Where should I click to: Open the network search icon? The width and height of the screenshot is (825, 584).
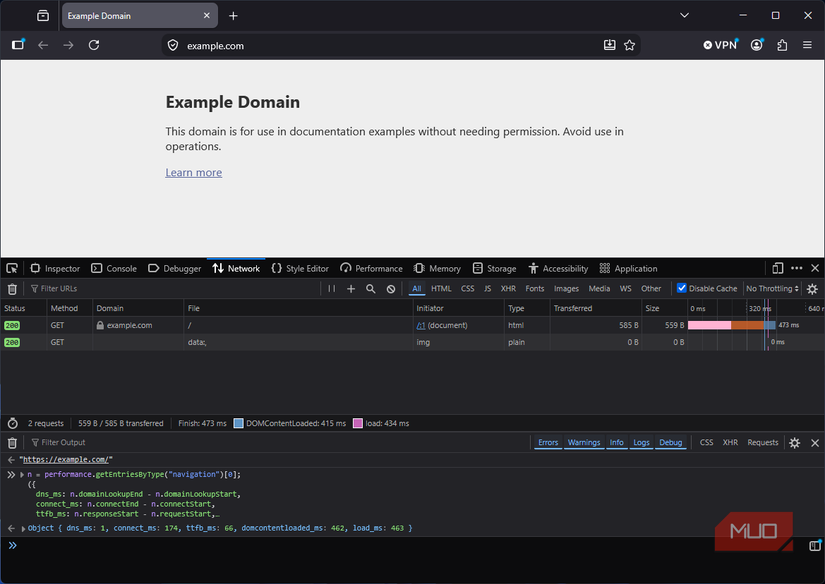pyautogui.click(x=371, y=288)
